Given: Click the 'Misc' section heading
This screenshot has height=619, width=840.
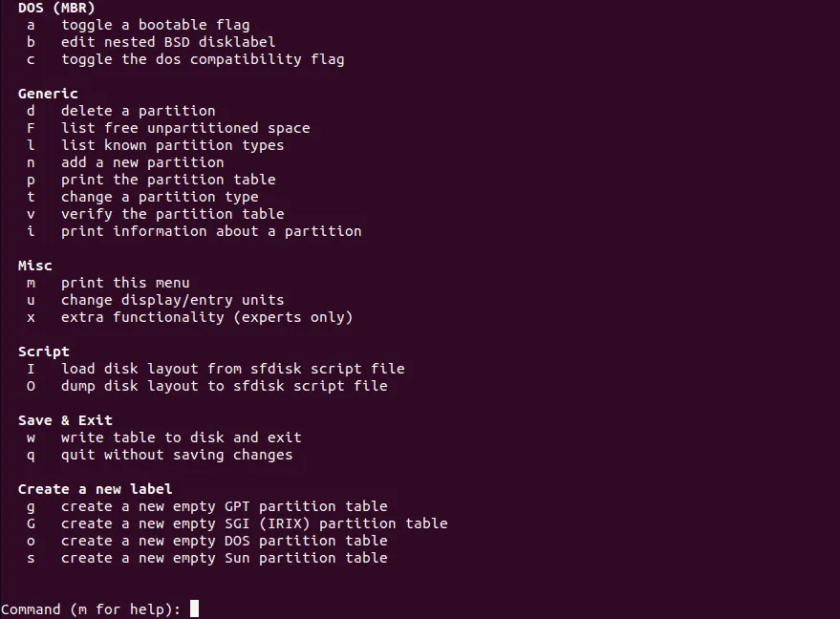Looking at the screenshot, I should (x=35, y=266).
